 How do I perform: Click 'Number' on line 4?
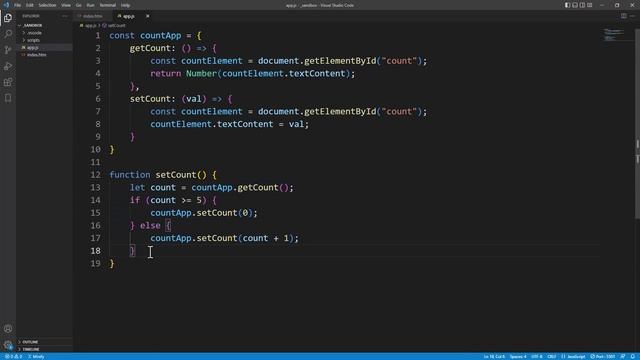click(201, 73)
